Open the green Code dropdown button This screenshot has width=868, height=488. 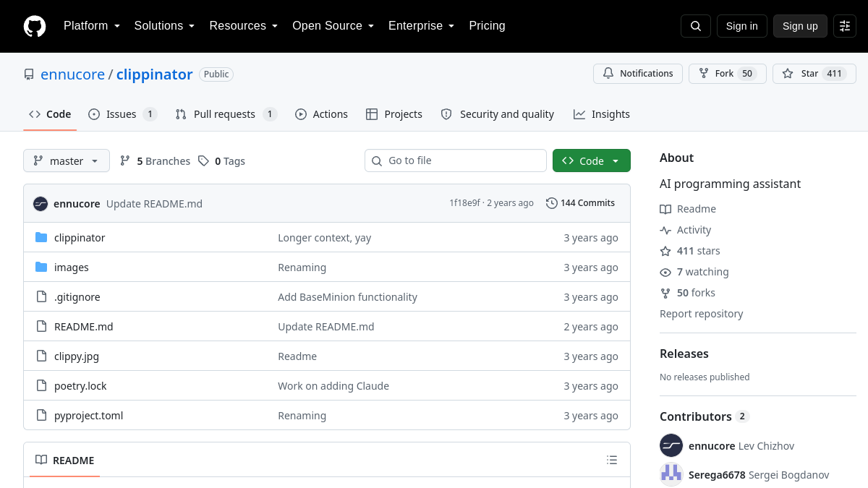[592, 160]
